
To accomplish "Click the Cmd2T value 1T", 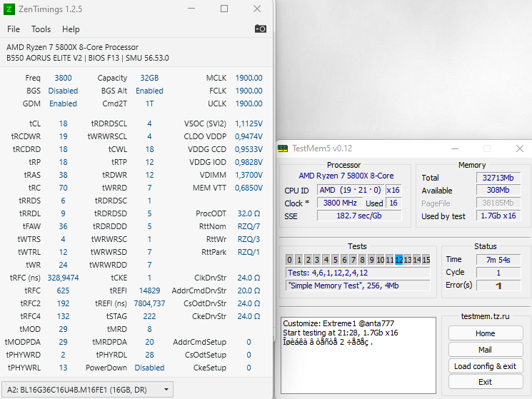I will 150,103.
